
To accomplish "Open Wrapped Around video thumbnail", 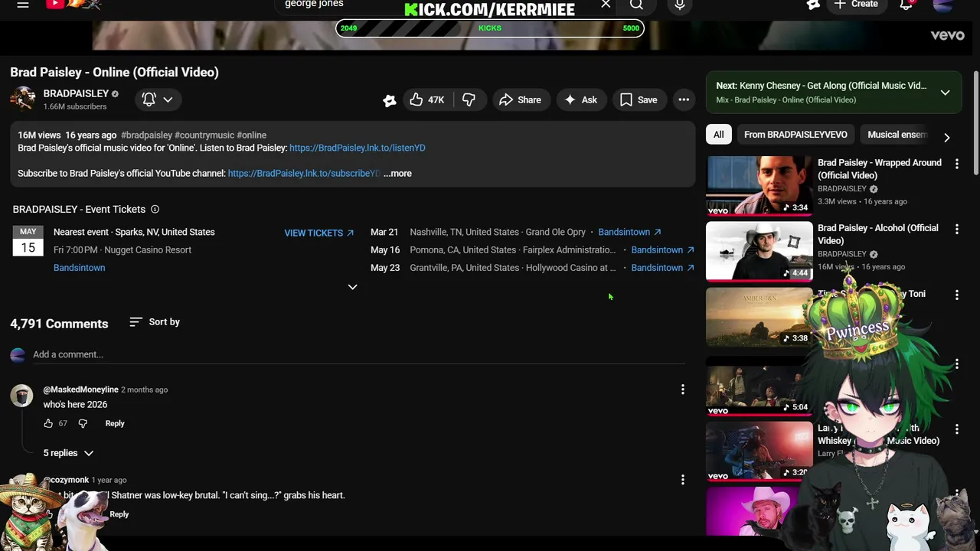I will pos(759,186).
